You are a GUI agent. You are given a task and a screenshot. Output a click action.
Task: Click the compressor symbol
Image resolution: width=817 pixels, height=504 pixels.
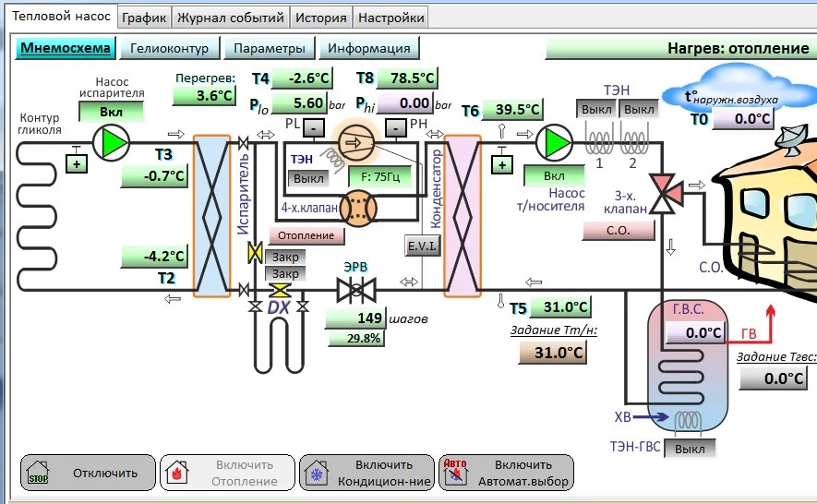pos(355,142)
